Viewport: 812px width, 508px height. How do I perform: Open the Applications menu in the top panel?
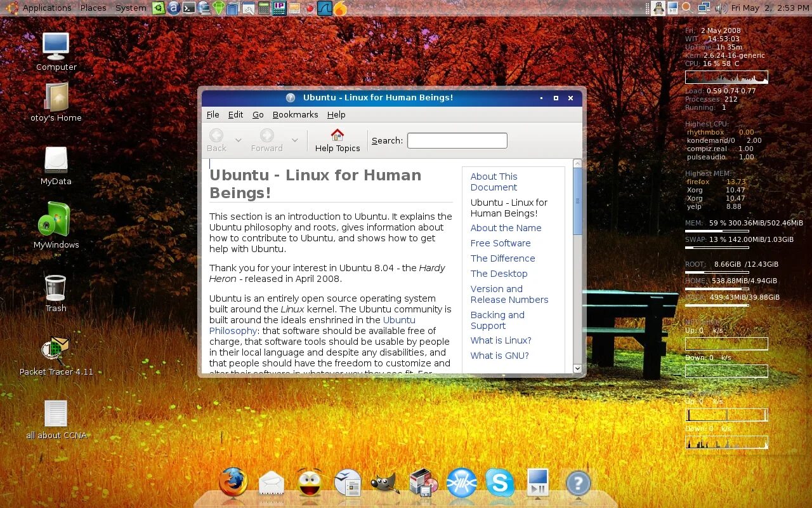(x=47, y=8)
